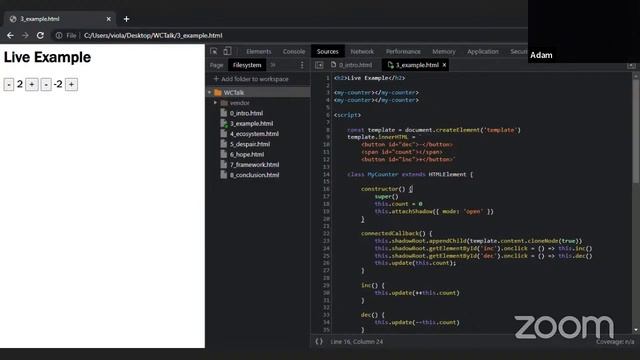Viewport: 640px width, 360px height.
Task: Open the Performance tab
Action: (x=403, y=51)
